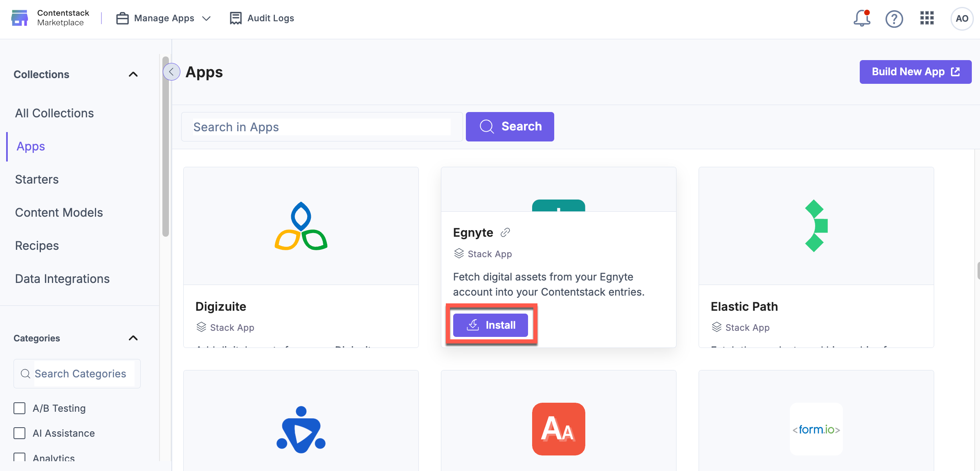This screenshot has width=980, height=471.
Task: Click the Stack App icon under Egnyte
Action: coord(459,253)
